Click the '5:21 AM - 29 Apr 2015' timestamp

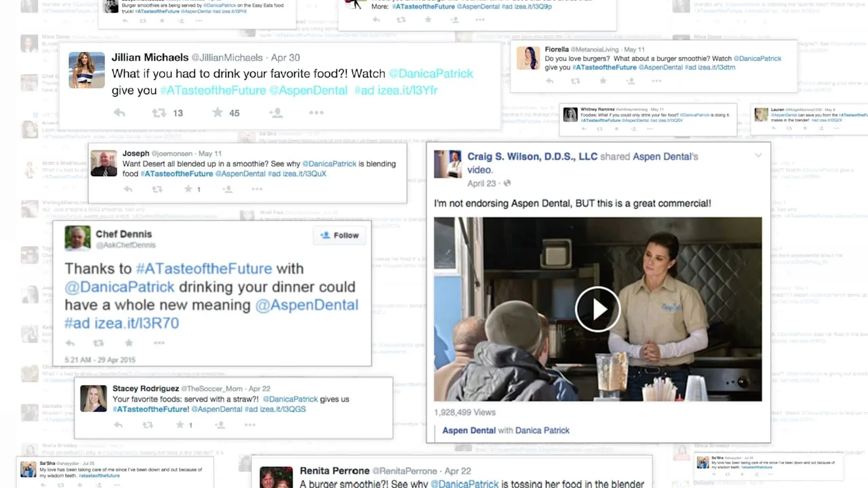(100, 360)
